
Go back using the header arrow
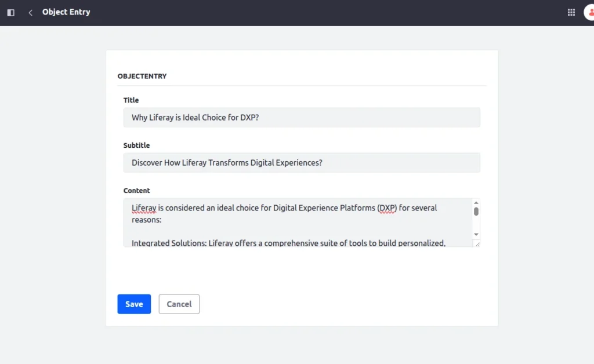point(30,12)
